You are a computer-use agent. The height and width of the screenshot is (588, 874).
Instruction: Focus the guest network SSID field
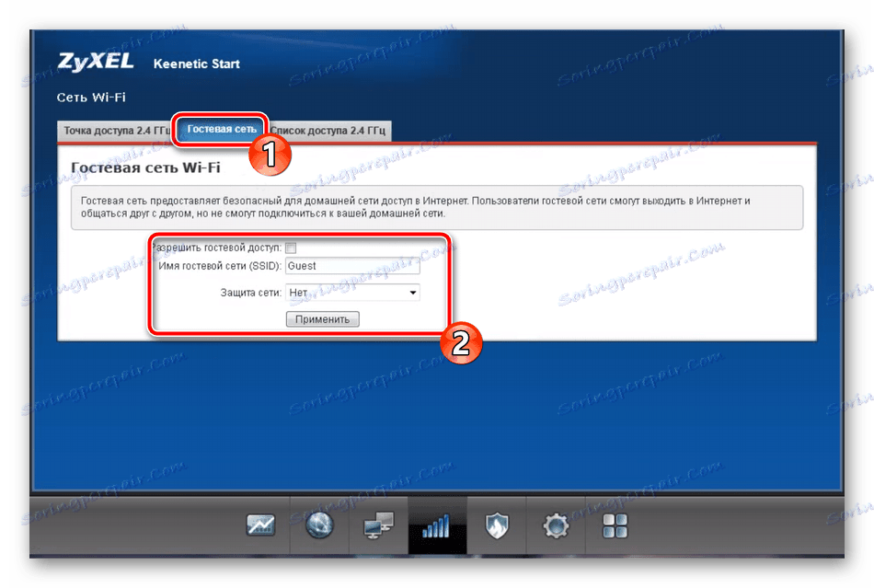[x=352, y=266]
